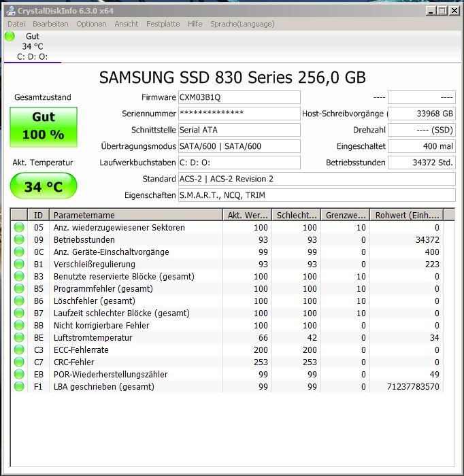
Task: Click the Firmware field CXM03B1Q
Action: click(x=239, y=97)
